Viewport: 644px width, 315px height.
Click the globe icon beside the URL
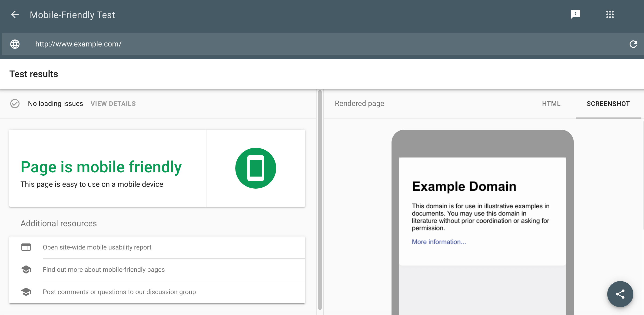coord(15,44)
